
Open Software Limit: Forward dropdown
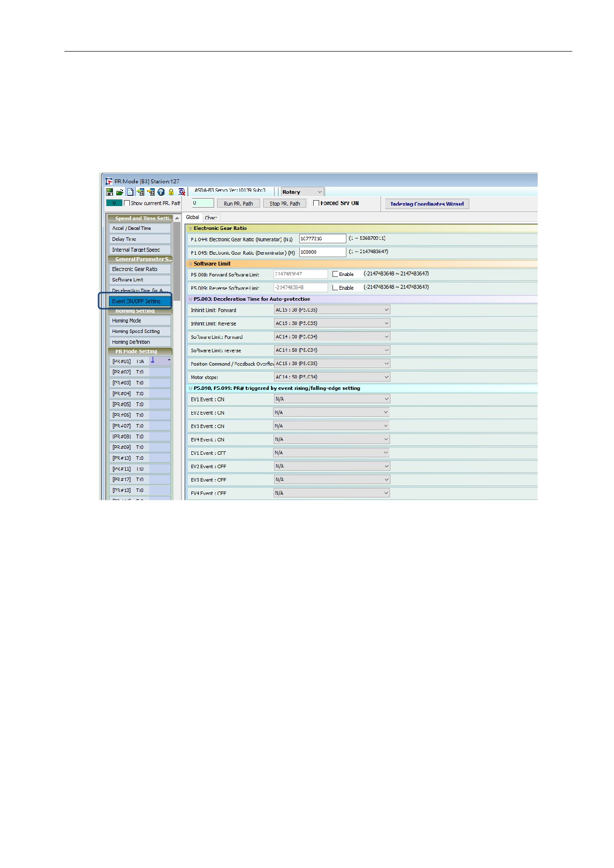tap(332, 336)
